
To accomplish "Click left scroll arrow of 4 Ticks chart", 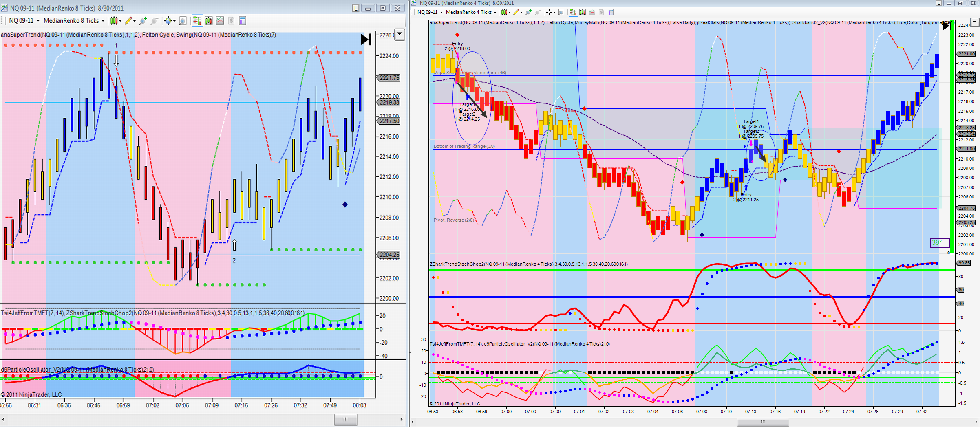I will [x=413, y=422].
